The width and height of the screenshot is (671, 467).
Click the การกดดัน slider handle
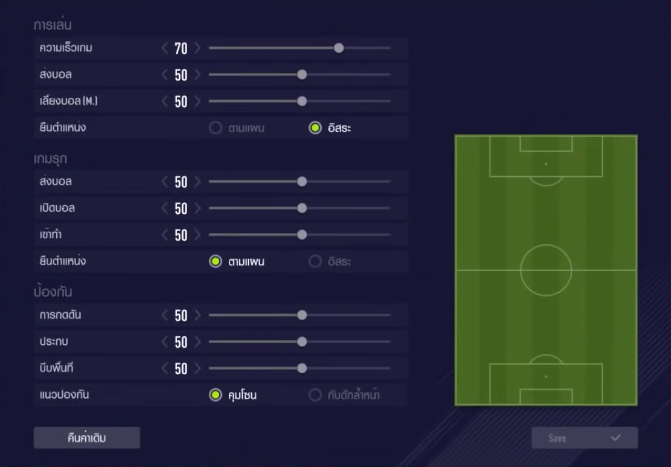point(302,315)
